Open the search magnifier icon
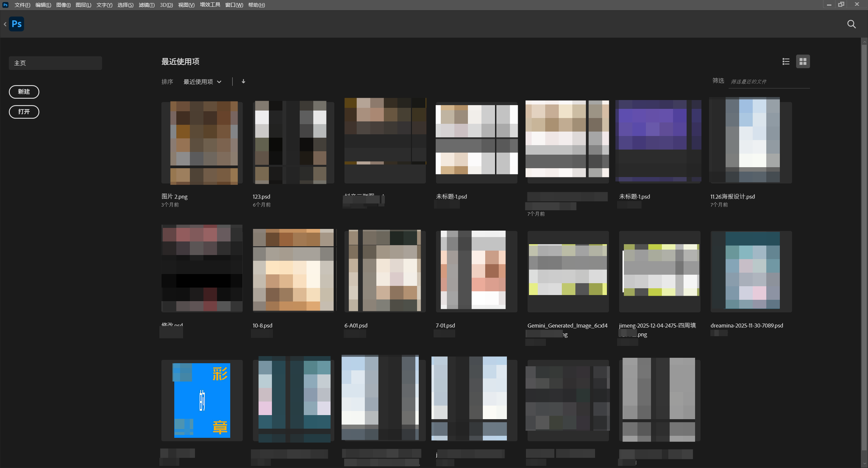This screenshot has height=468, width=868. pos(851,24)
